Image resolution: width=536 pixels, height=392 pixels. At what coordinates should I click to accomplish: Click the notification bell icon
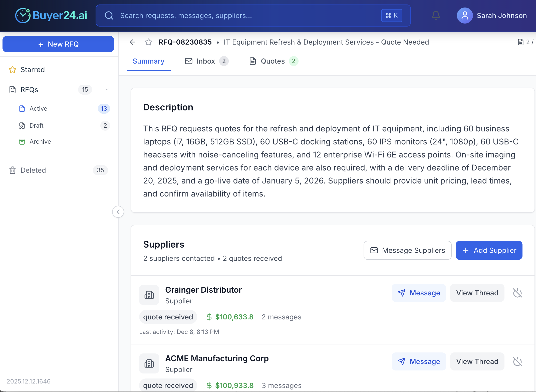(x=436, y=16)
